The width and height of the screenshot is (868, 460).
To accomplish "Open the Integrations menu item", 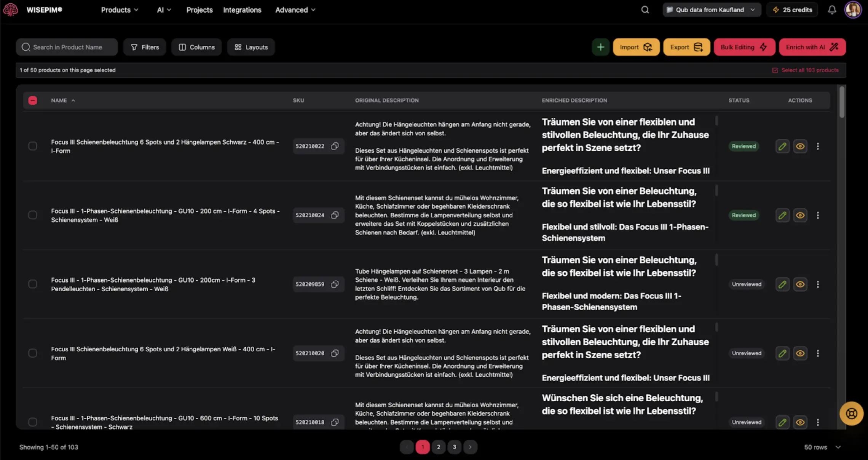I will point(242,10).
